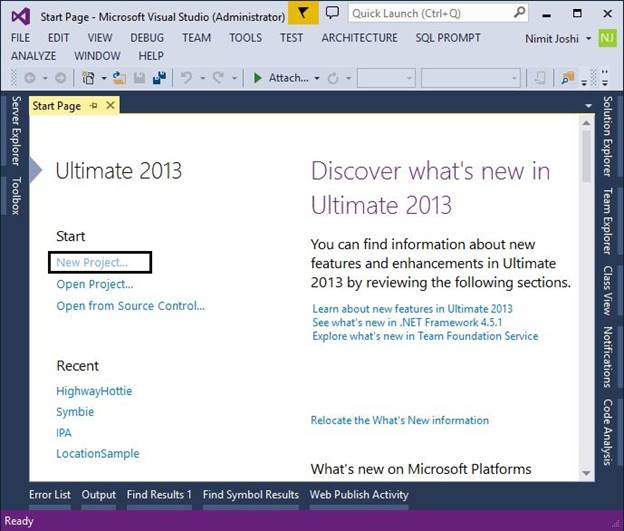The width and height of the screenshot is (624, 531).
Task: Click the Quick Launch search magnifier icon
Action: pos(519,13)
